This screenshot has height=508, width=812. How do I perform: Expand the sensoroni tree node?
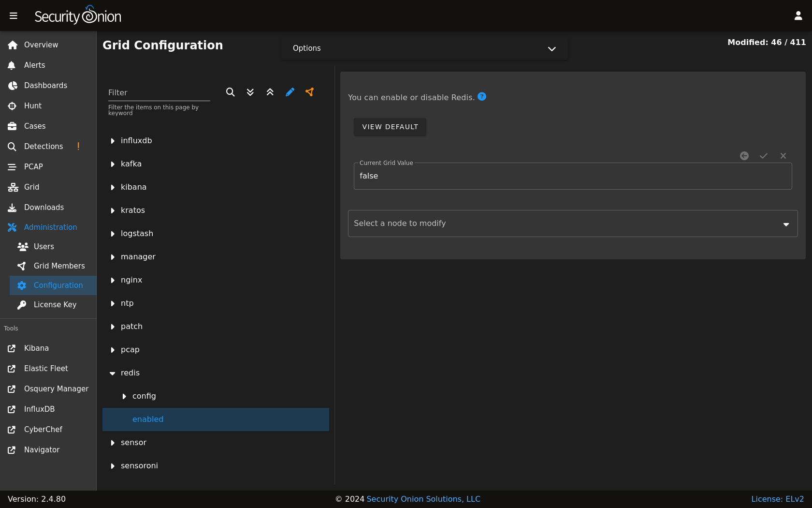[113, 466]
